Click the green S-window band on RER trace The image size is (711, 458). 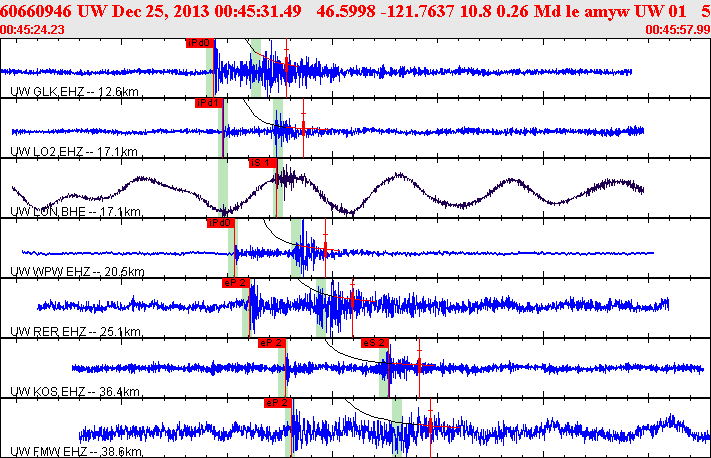321,308
